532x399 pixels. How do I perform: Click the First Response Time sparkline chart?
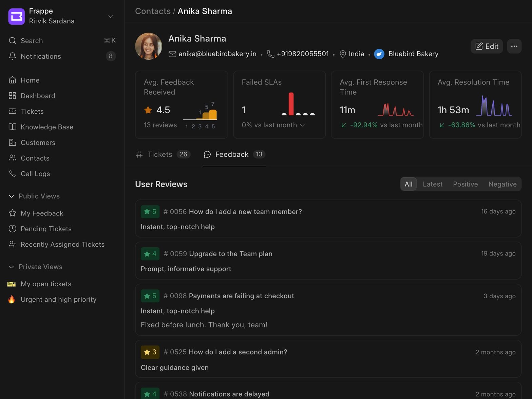[x=396, y=110]
